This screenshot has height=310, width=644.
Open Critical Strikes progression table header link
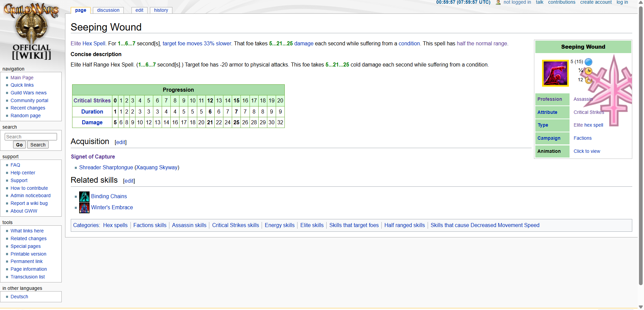[92, 100]
